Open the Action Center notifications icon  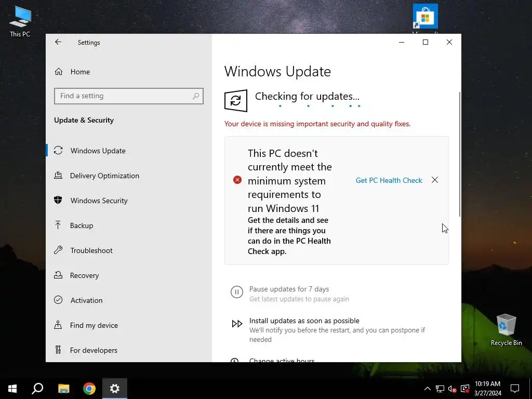(x=515, y=389)
